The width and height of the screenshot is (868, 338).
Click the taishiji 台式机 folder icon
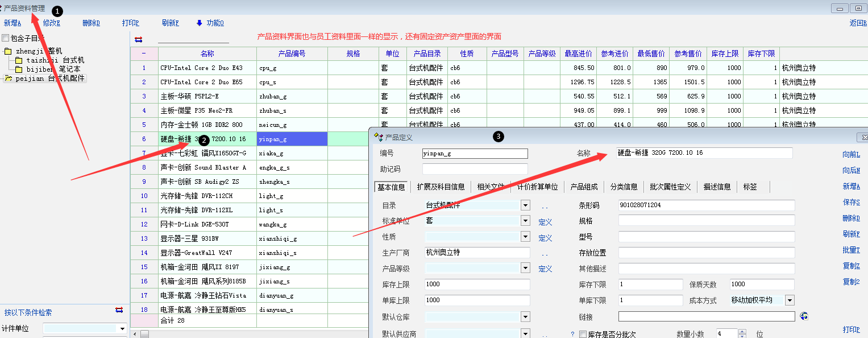coord(19,60)
